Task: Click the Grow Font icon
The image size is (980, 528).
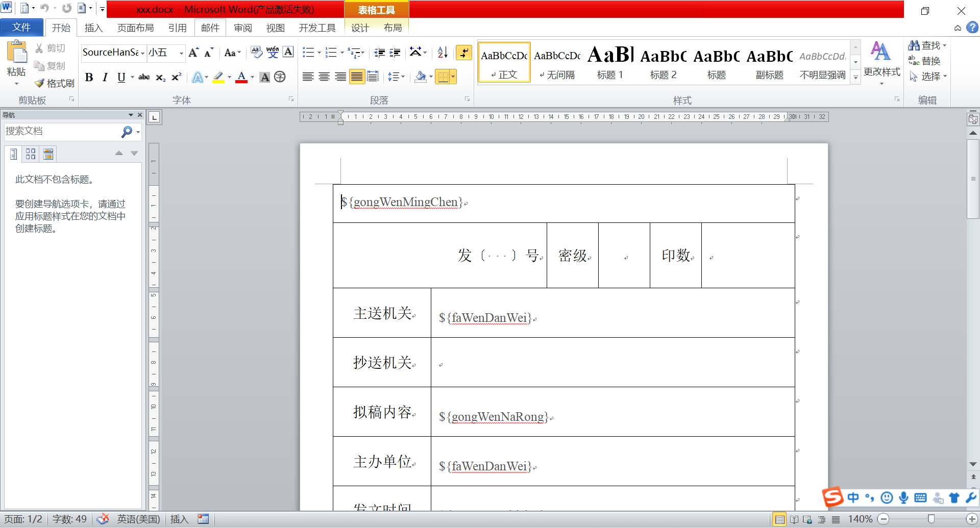Action: click(193, 53)
